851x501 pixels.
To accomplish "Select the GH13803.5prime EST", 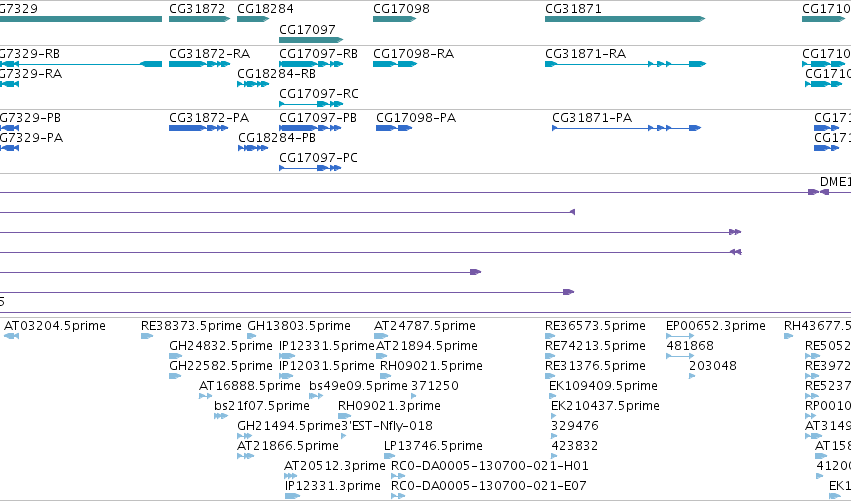I will click(x=251, y=336).
